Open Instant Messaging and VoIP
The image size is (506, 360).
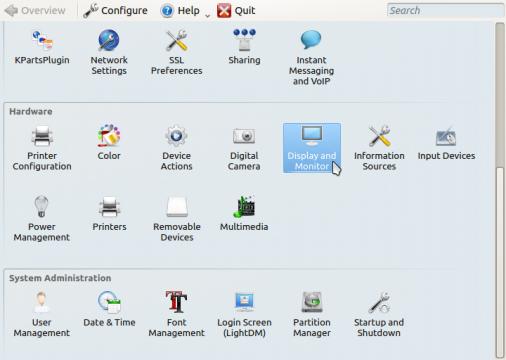point(311,58)
